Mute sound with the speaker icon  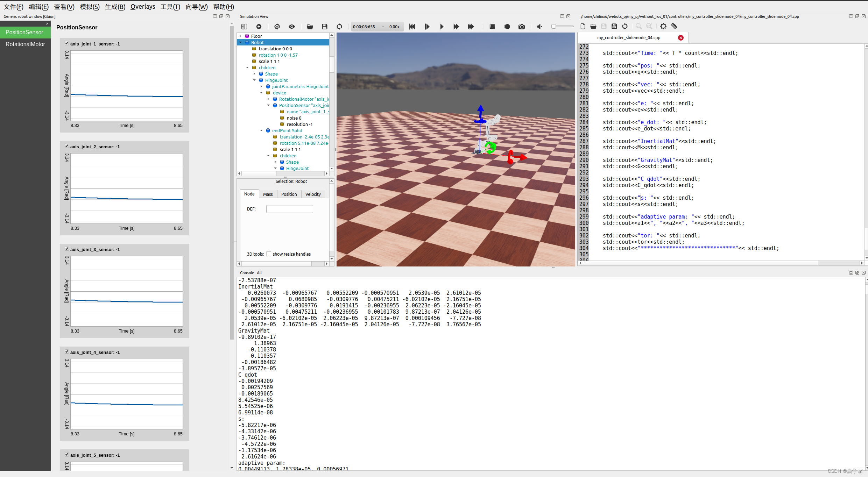tap(539, 27)
